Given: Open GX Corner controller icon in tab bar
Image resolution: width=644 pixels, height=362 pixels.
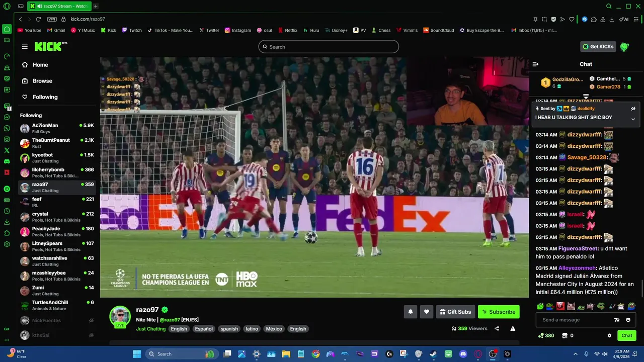Looking at the screenshot, I should pyautogui.click(x=21, y=6).
